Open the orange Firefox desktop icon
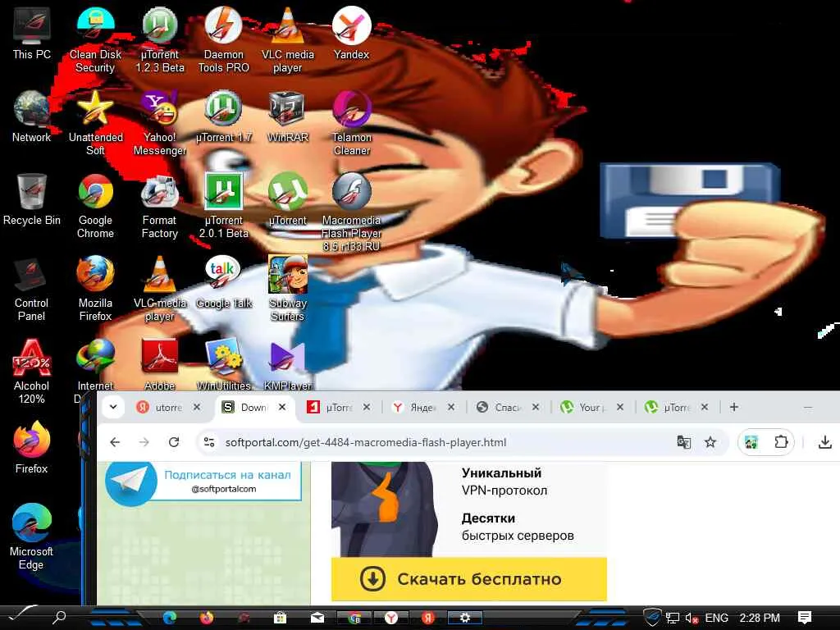This screenshot has height=630, width=840. (x=32, y=448)
